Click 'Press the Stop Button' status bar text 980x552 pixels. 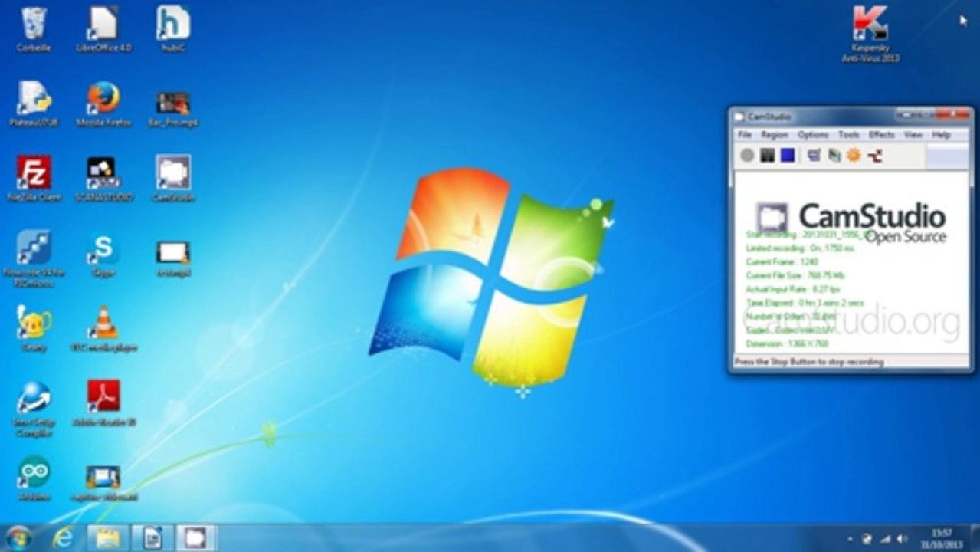(809, 361)
